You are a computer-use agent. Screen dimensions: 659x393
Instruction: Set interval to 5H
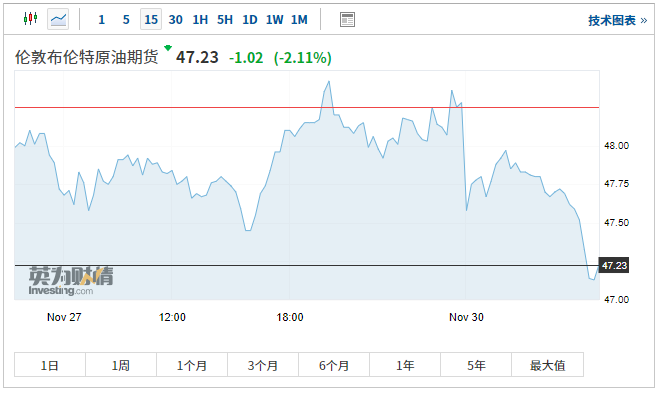coord(225,20)
